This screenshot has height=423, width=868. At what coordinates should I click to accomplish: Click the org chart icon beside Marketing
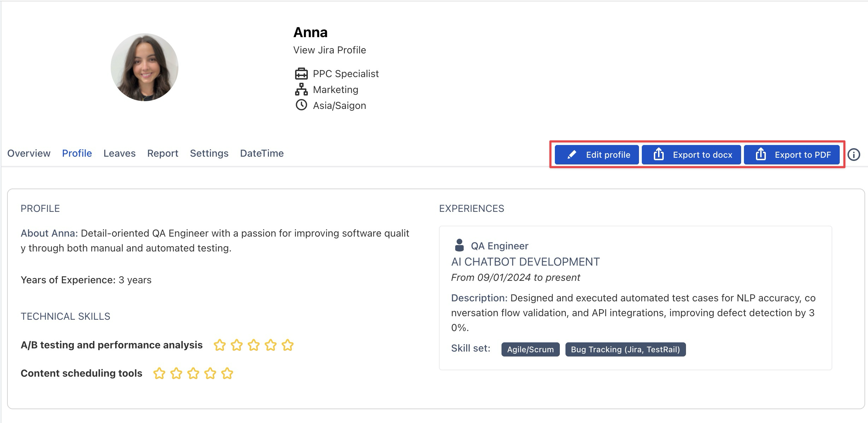pyautogui.click(x=301, y=89)
